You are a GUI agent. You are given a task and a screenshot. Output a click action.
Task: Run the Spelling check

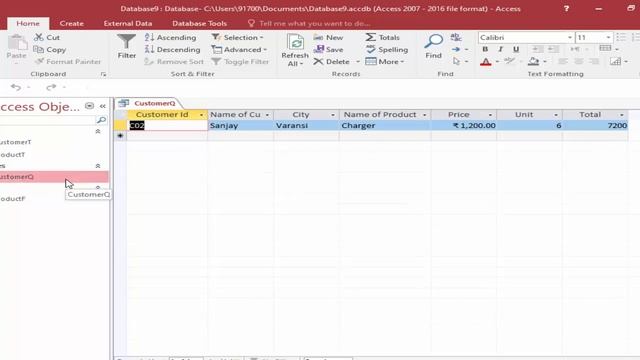(387, 49)
